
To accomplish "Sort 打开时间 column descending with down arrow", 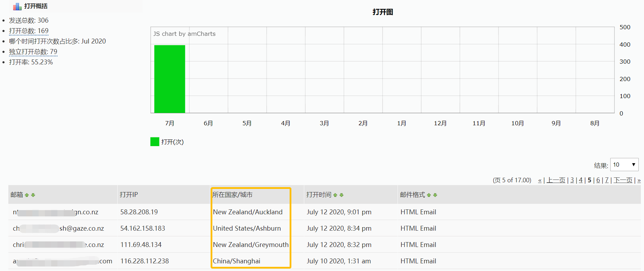I will [x=341, y=195].
